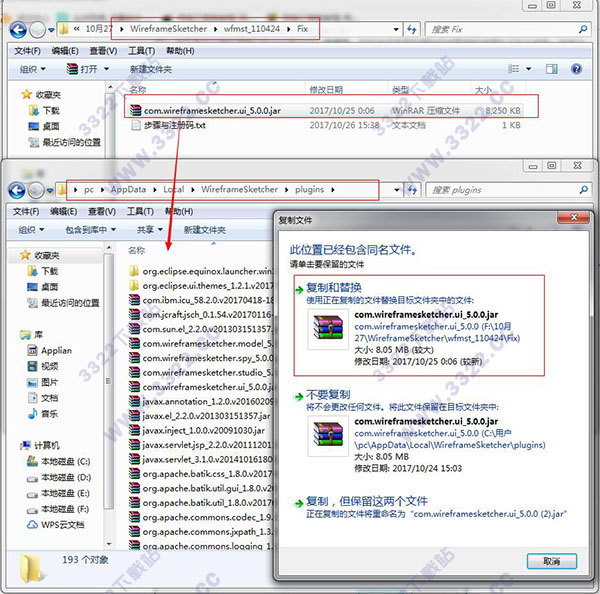The width and height of the screenshot is (600, 594).
Task: Select com.ibm.icu jar in plugins list
Action: pos(201,300)
